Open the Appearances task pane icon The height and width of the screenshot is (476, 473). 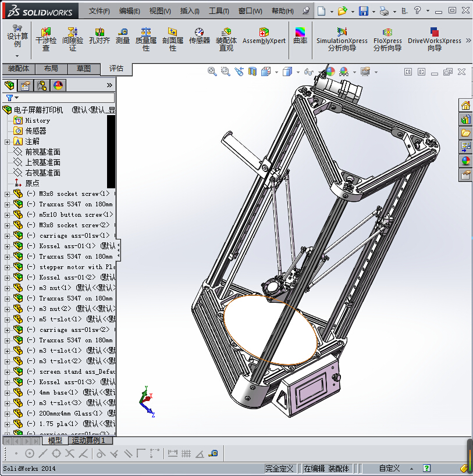pos(465,161)
